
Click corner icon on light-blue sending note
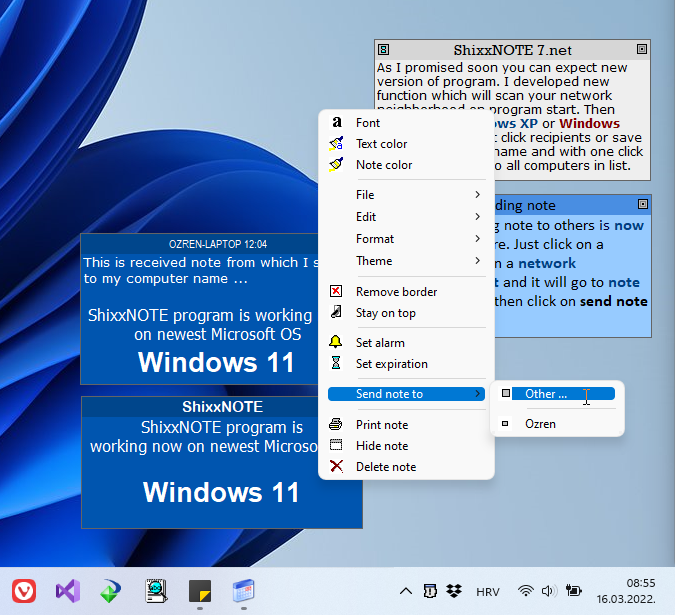pyautogui.click(x=643, y=204)
